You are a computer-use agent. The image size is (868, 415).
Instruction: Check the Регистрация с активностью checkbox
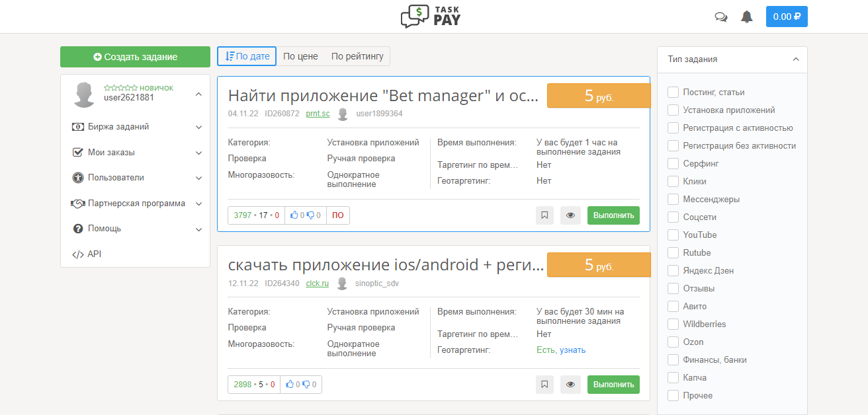(673, 128)
